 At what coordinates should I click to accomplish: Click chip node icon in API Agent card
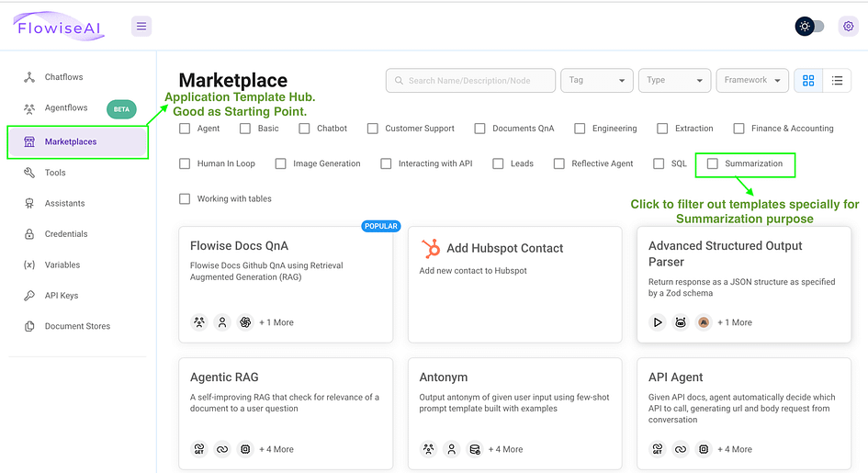(704, 449)
